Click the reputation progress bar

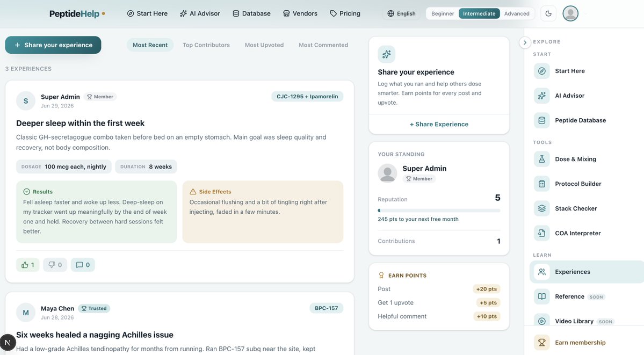pyautogui.click(x=439, y=211)
